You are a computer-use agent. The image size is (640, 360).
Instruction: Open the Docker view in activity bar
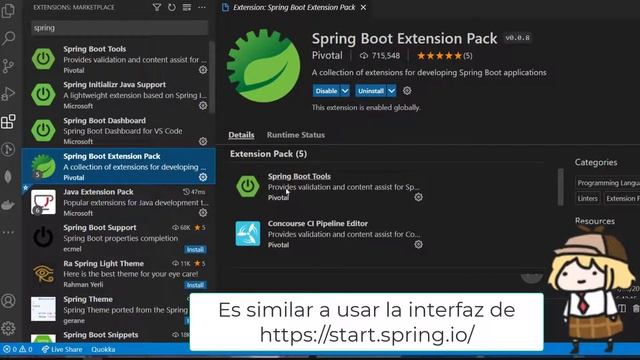pos(8,204)
